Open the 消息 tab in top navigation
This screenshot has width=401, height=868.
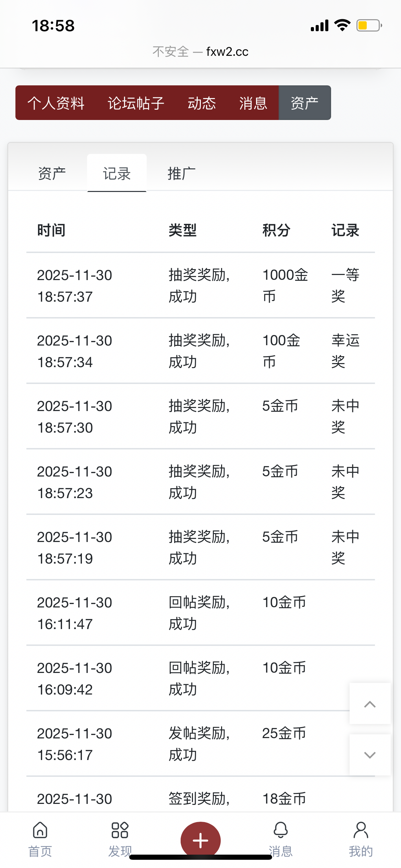[253, 103]
